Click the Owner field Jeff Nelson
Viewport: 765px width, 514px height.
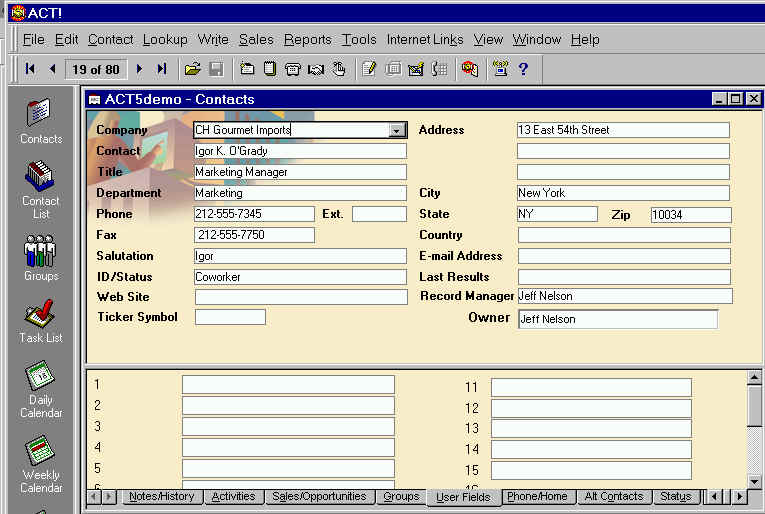(618, 319)
